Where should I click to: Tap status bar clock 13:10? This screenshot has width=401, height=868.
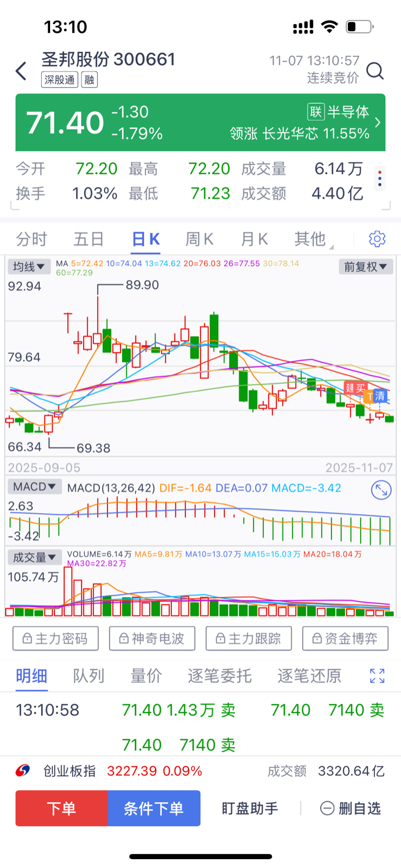[65, 27]
